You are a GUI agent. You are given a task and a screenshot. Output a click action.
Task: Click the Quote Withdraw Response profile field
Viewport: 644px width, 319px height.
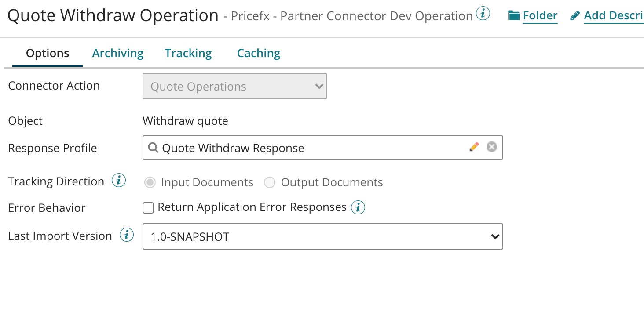click(x=308, y=148)
